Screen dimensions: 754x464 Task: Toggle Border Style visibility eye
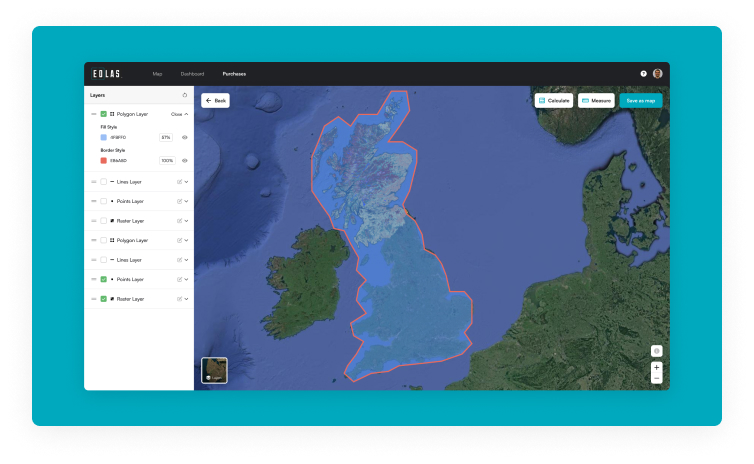pos(185,161)
